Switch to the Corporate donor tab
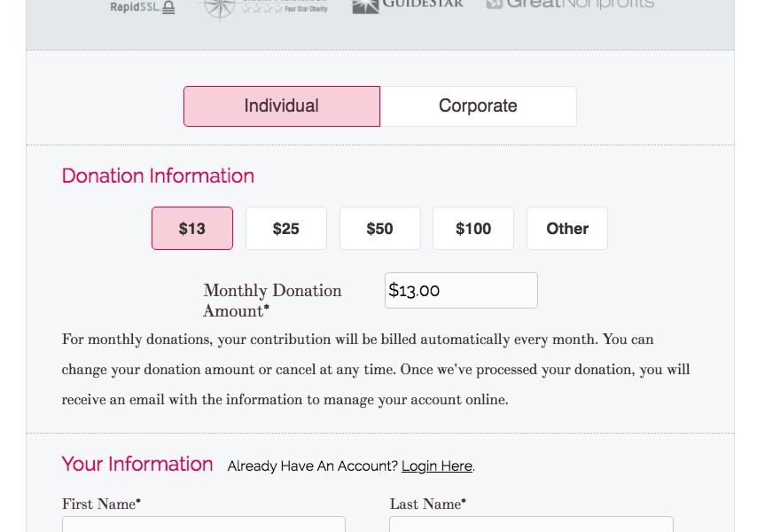Screen dimensions: 757x532 tap(478, 106)
